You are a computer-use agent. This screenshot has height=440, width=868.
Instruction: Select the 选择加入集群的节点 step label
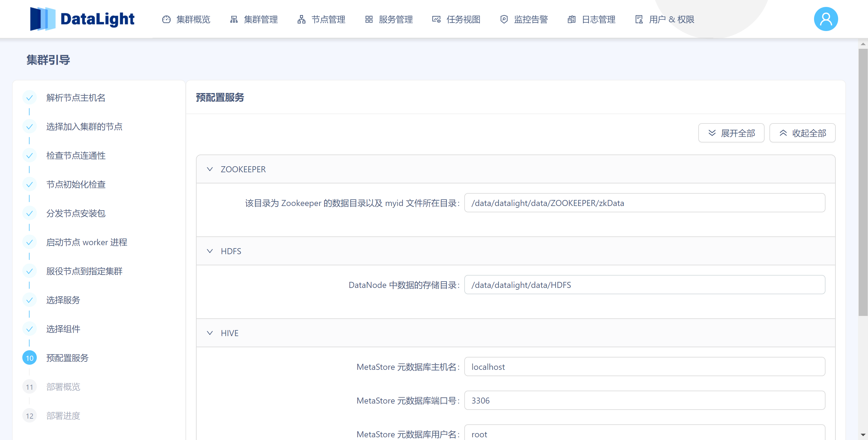pyautogui.click(x=84, y=127)
